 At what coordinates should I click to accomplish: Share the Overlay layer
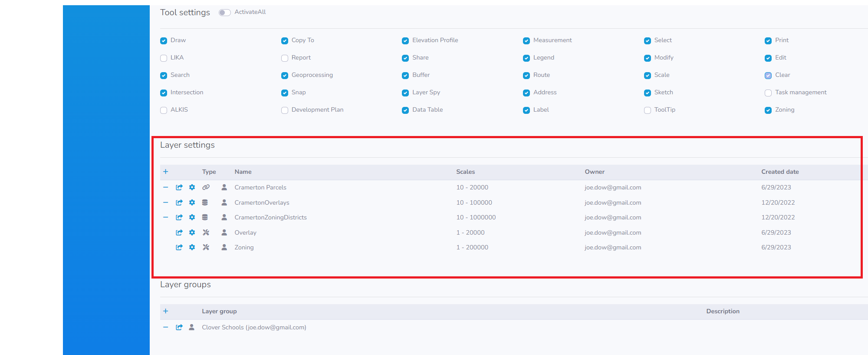tap(179, 232)
